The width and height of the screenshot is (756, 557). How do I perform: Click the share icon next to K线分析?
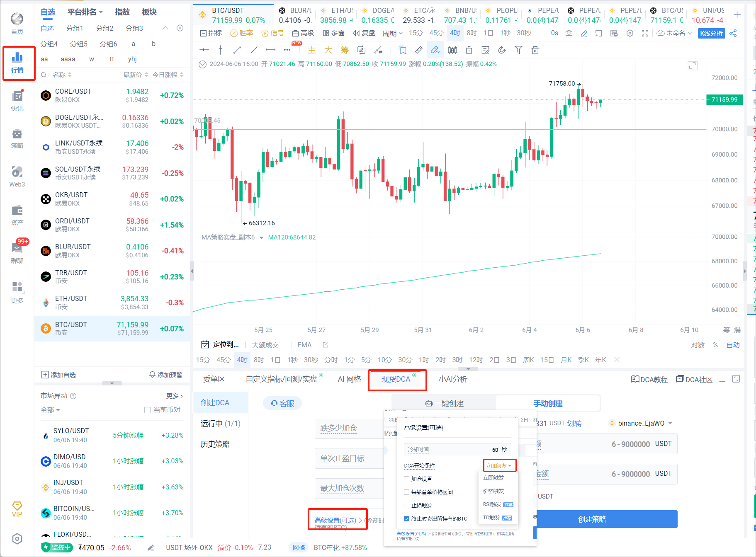tap(733, 33)
